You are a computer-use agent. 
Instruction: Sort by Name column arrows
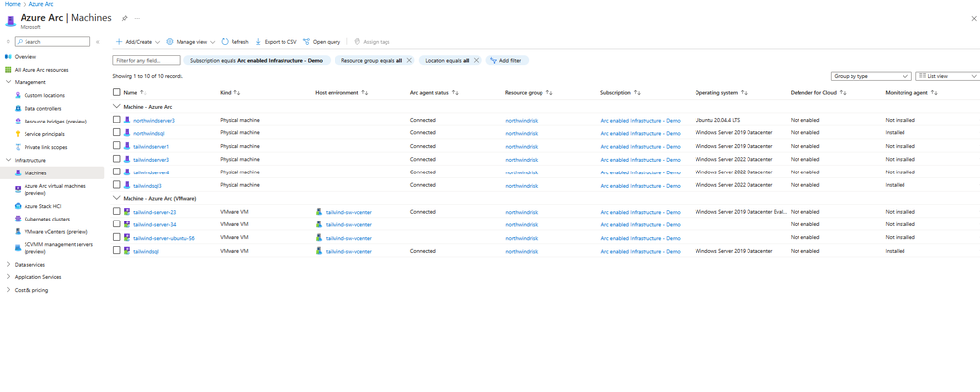pyautogui.click(x=142, y=92)
